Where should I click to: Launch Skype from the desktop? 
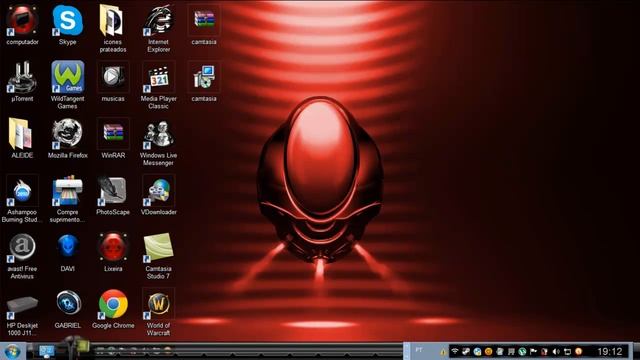[x=67, y=24]
